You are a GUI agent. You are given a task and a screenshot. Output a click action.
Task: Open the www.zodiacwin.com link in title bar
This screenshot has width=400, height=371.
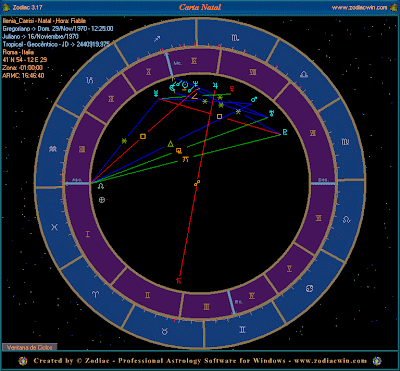[359, 7]
